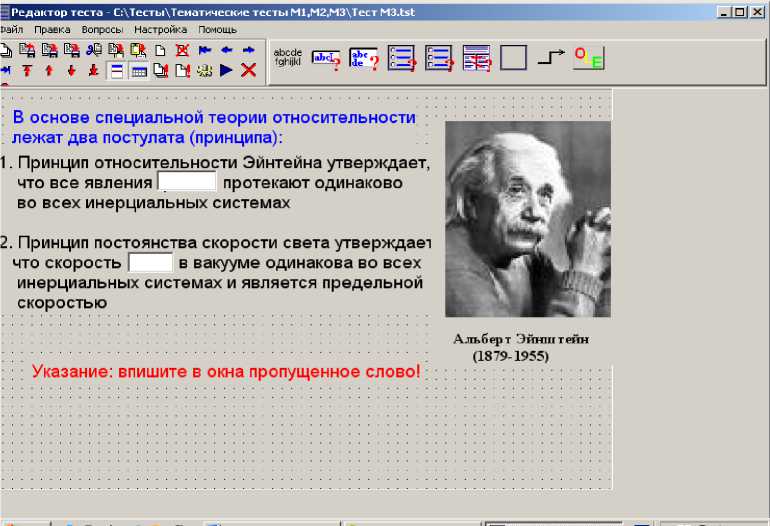
Task: Select the blue heading 'В основе специальной теории'
Action: coord(214,127)
